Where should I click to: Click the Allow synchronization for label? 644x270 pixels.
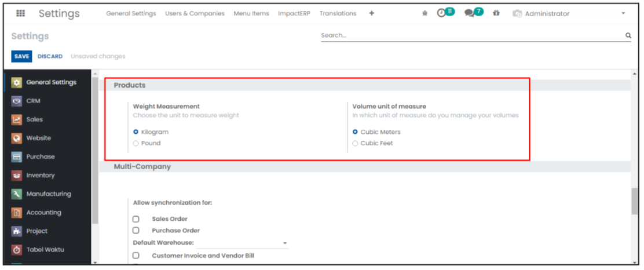click(x=173, y=203)
